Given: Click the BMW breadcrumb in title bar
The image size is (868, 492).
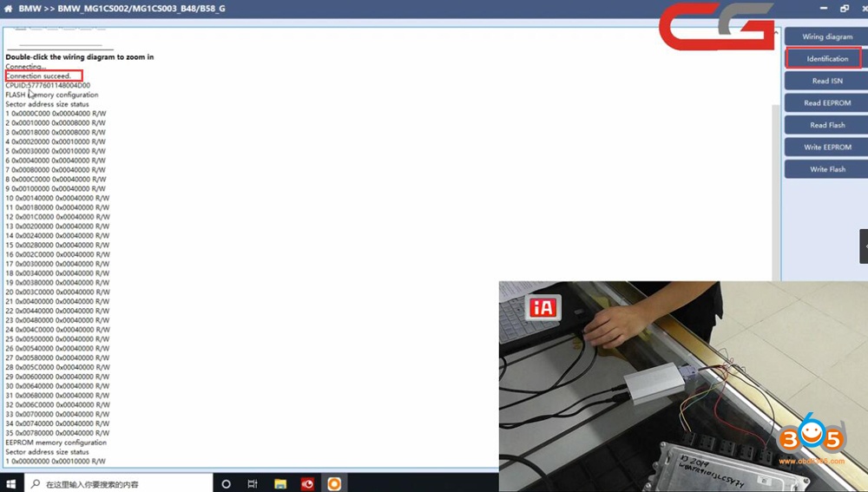Looking at the screenshot, I should (x=30, y=9).
